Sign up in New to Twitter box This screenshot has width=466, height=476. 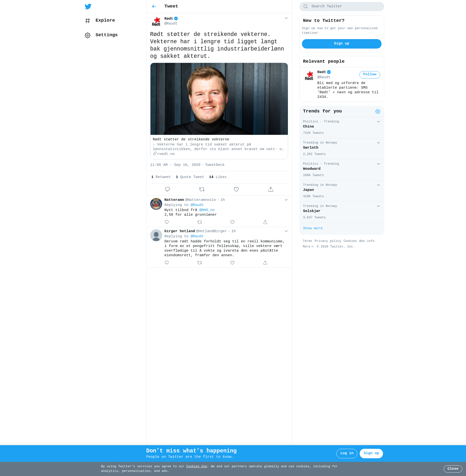coord(341,44)
